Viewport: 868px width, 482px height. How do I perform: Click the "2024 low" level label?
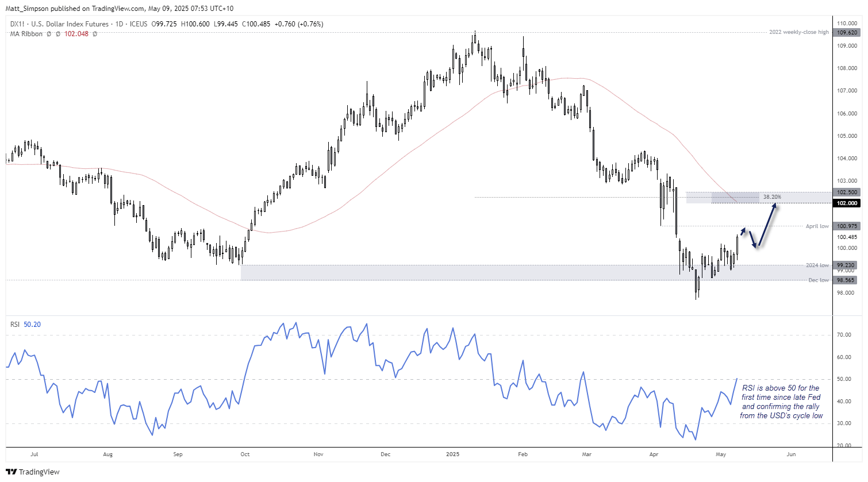click(817, 265)
